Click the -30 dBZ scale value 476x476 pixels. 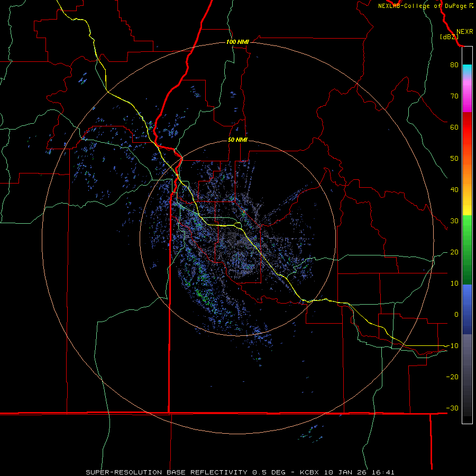click(x=452, y=408)
